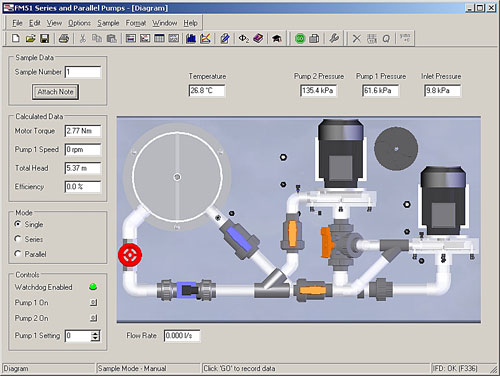Open the File menu
500x376 pixels.
point(17,23)
